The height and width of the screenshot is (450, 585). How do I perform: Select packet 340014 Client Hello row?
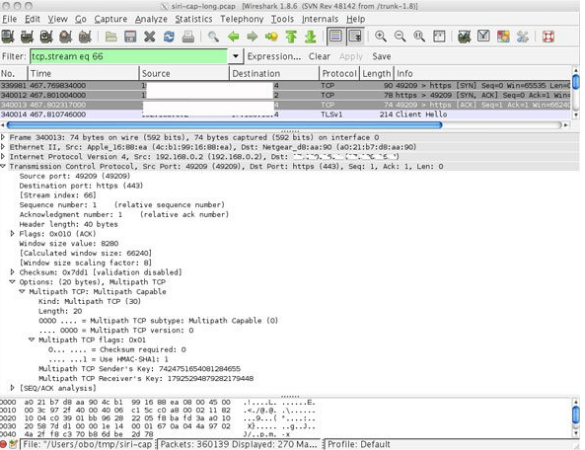coord(285,115)
